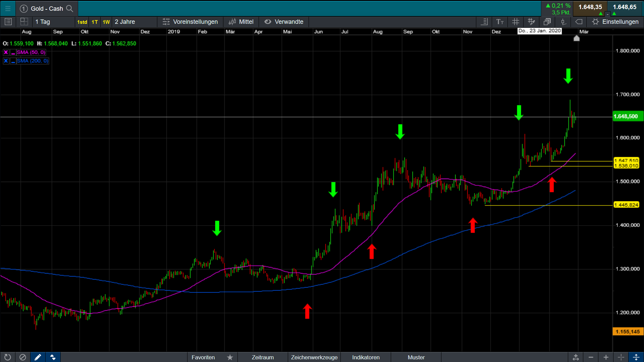
Task: Toggle the grid lines icon
Action: coord(516,22)
